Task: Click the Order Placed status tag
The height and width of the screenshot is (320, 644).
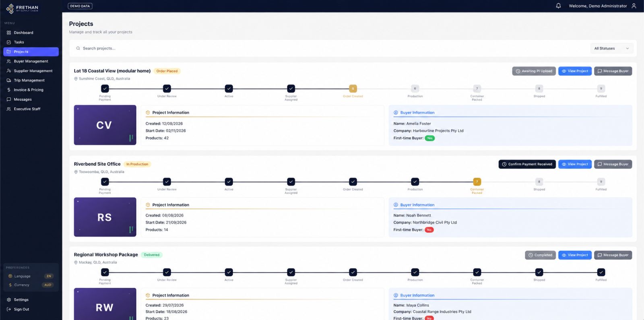Action: coord(167,71)
